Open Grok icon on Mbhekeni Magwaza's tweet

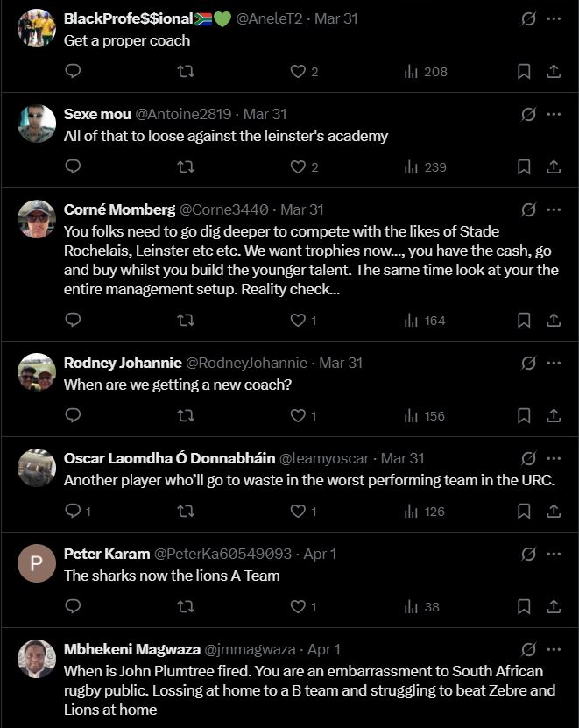pos(528,649)
